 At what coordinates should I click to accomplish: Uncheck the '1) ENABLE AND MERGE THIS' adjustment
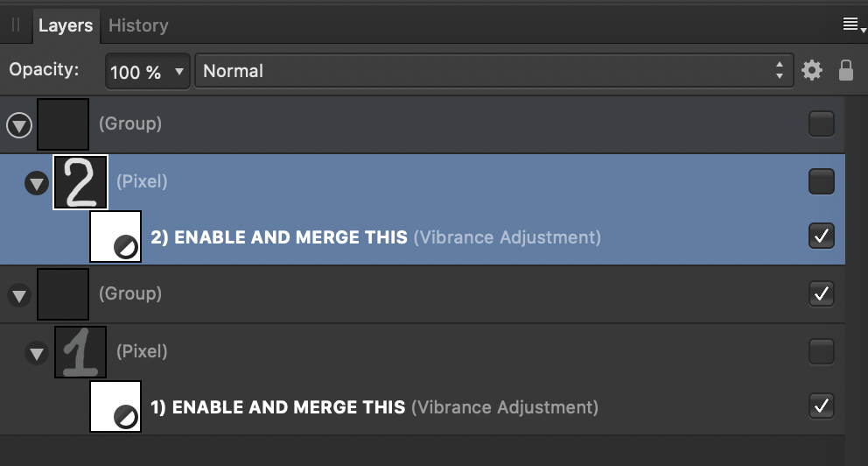tap(821, 406)
